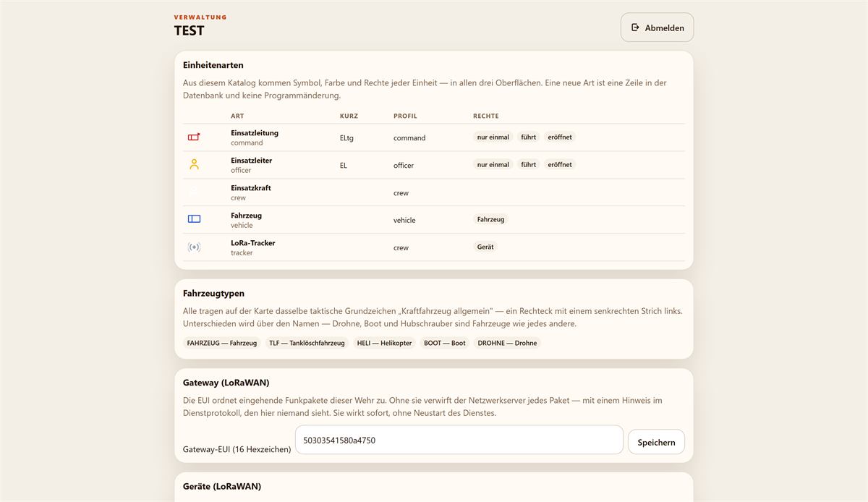The width and height of the screenshot is (868, 502).
Task: Click the Geräte (LoRaWAN) heading
Action: coord(222,486)
